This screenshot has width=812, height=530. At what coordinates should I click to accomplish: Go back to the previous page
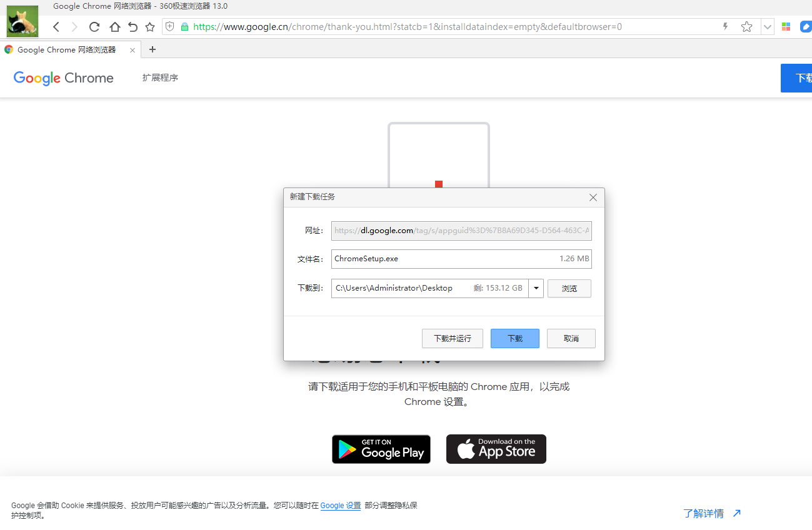point(56,27)
